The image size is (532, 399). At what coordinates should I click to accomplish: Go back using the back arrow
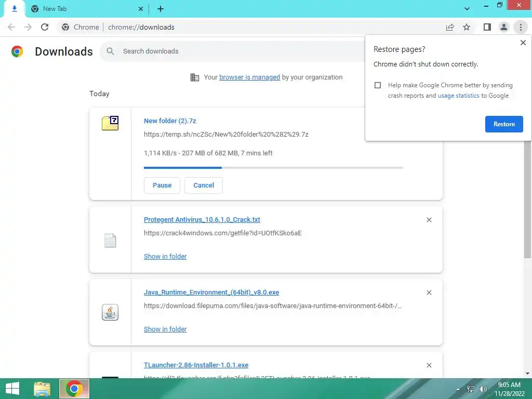tap(11, 27)
